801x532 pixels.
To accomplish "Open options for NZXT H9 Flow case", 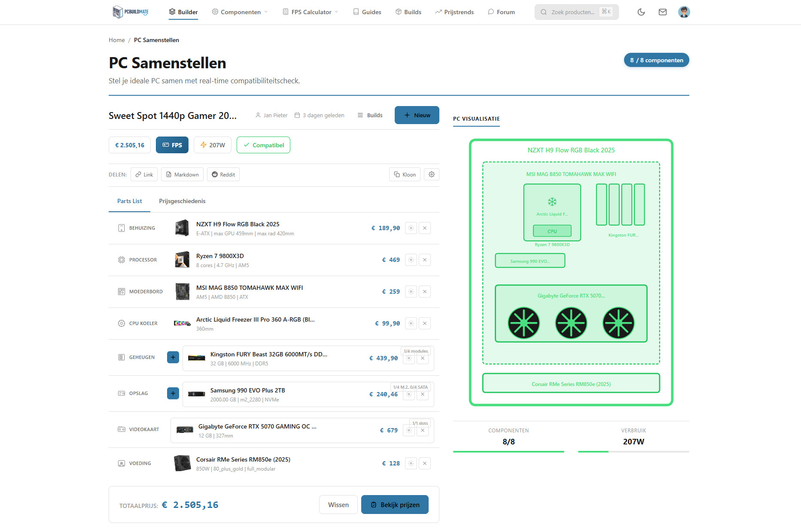I will [411, 228].
